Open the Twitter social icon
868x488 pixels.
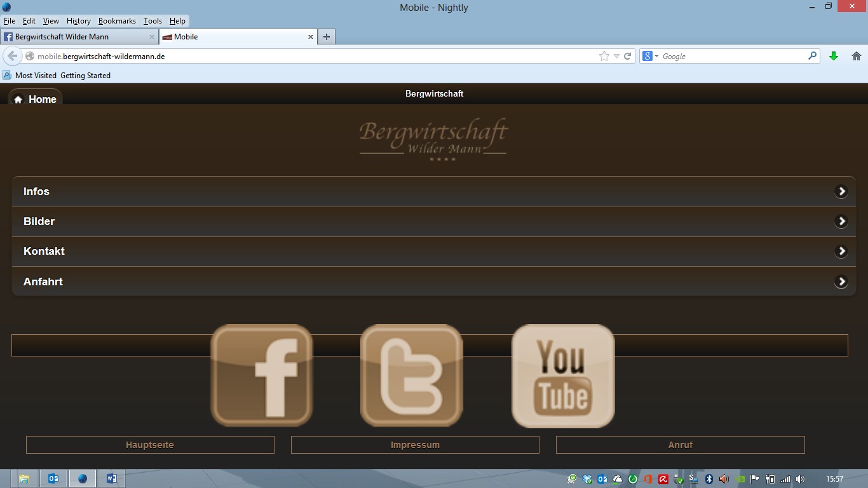411,375
